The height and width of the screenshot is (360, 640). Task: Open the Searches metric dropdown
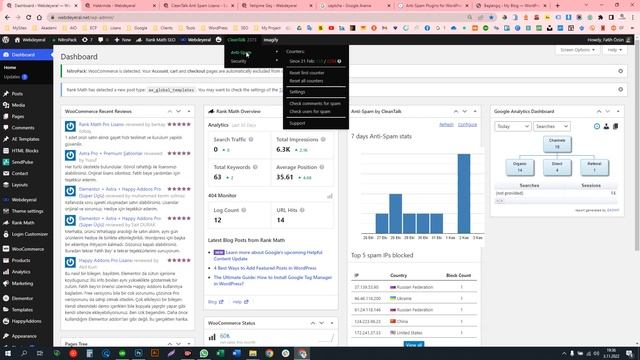click(x=551, y=126)
